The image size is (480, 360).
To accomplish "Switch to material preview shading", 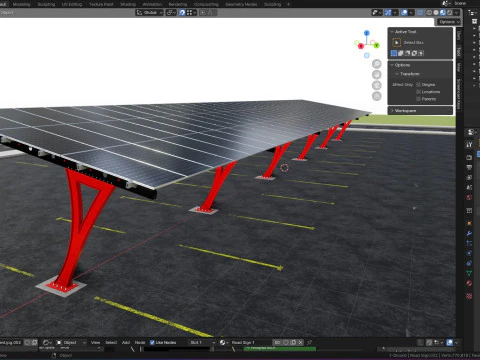I will [x=443, y=13].
